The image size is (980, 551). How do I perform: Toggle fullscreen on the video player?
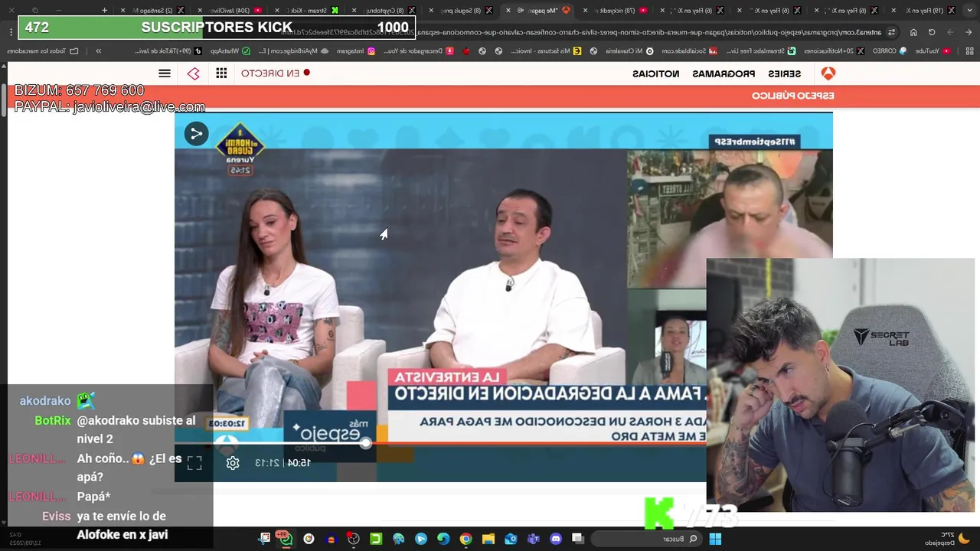click(x=194, y=463)
